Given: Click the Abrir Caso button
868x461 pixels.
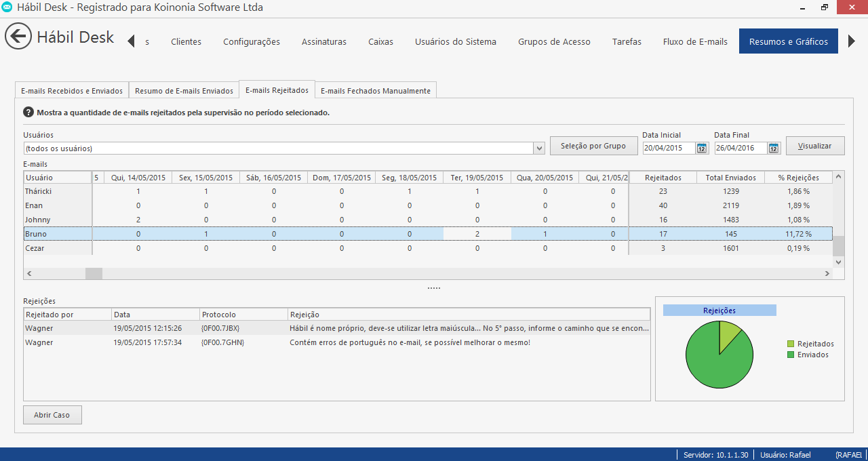Looking at the screenshot, I should [52, 415].
